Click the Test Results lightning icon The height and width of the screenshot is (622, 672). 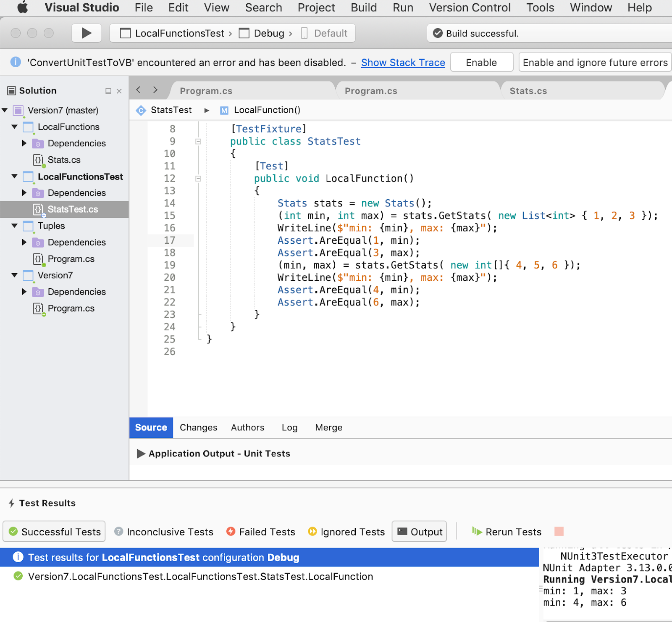[x=12, y=503]
